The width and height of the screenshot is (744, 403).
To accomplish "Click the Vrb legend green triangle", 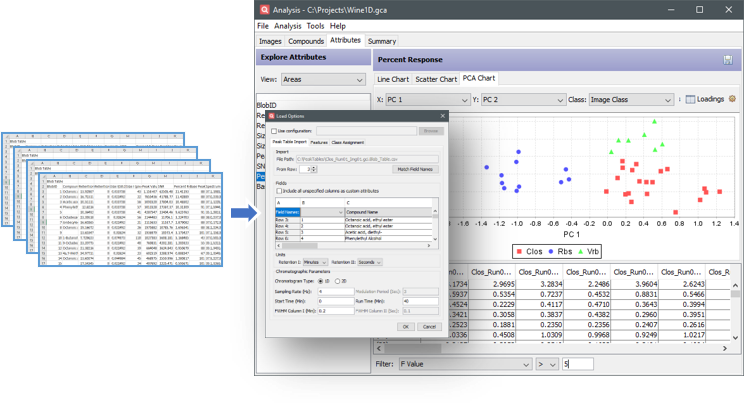I will coord(580,252).
